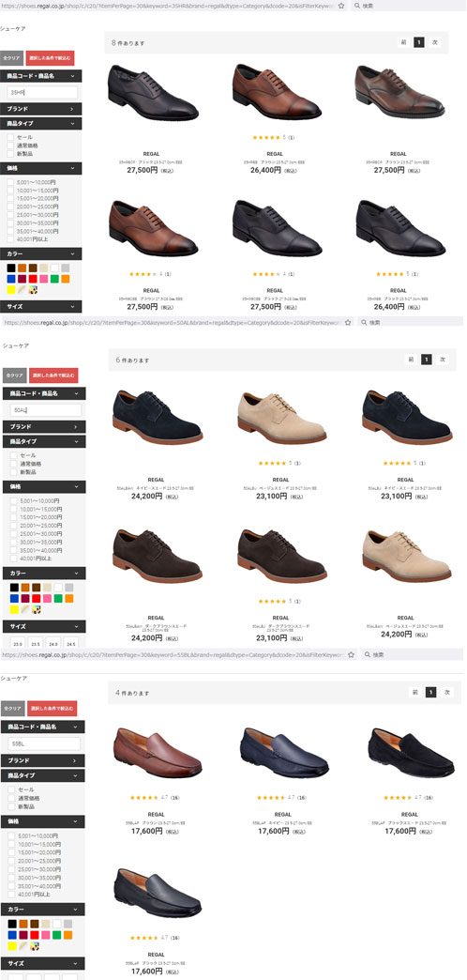The height and width of the screenshot is (980, 467).
Task: Expand ブランド filter on the 3SHR page
Action: click(40, 109)
